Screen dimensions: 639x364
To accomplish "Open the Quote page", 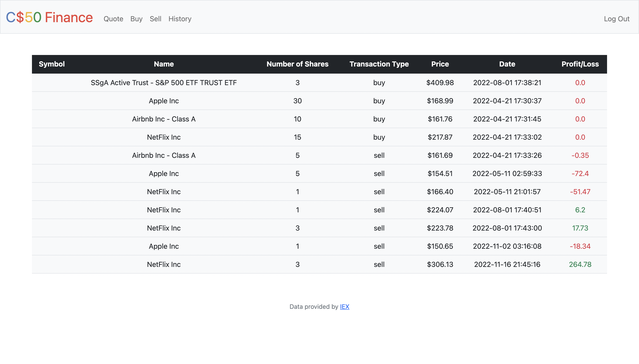I will coord(113,19).
